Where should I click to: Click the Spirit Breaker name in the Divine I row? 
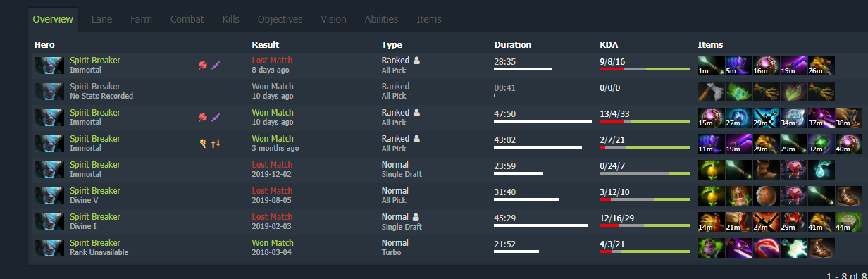[x=95, y=217]
